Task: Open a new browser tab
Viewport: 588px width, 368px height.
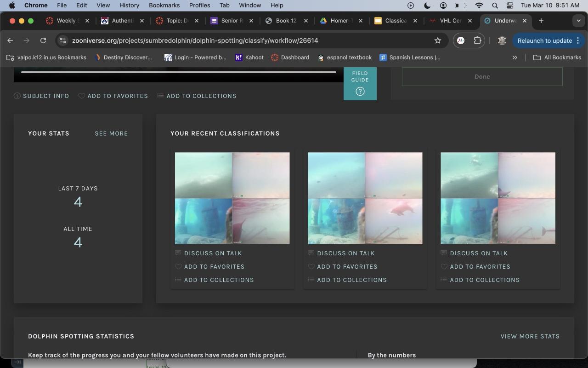Action: tap(541, 21)
